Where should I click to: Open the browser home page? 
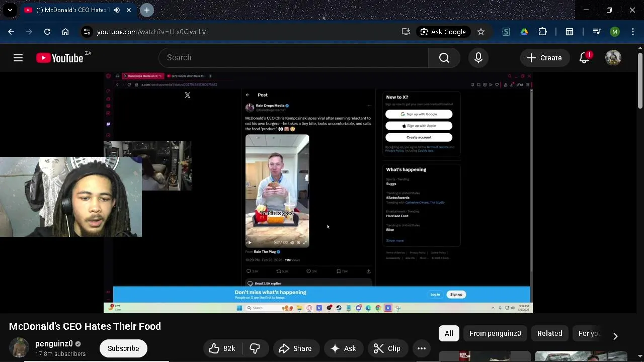[x=65, y=32]
